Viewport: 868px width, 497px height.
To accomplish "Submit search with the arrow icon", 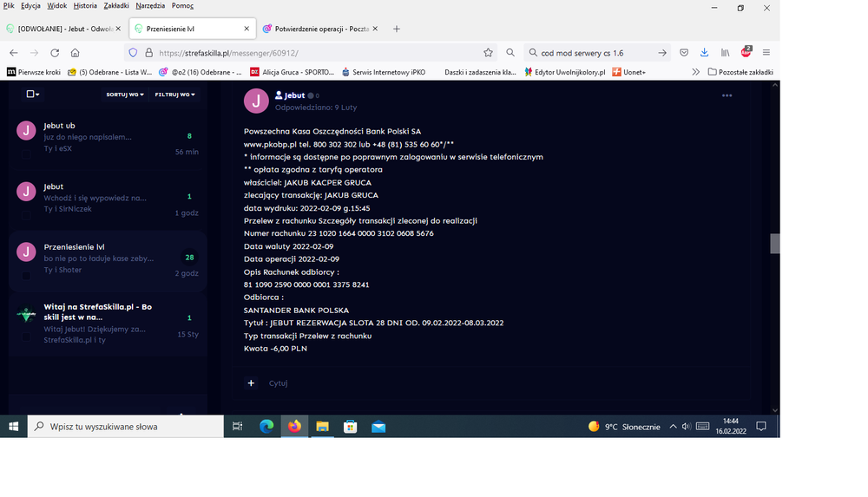I will pyautogui.click(x=662, y=53).
